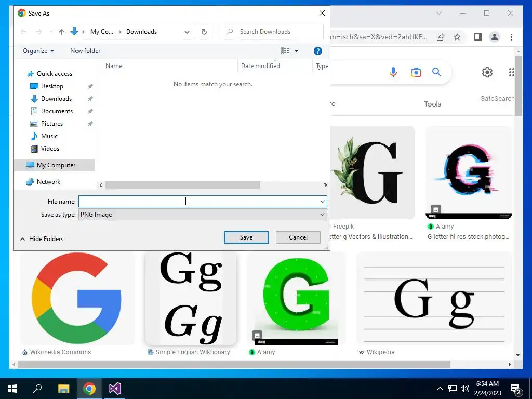This screenshot has width=532, height=399.
Task: Open the Wikipedia G g image
Action: pos(434,299)
